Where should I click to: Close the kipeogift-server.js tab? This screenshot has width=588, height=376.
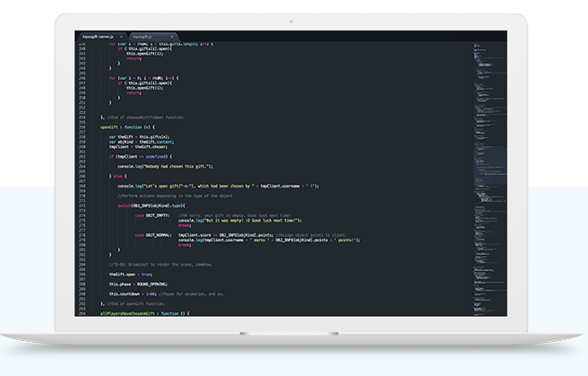pos(121,37)
